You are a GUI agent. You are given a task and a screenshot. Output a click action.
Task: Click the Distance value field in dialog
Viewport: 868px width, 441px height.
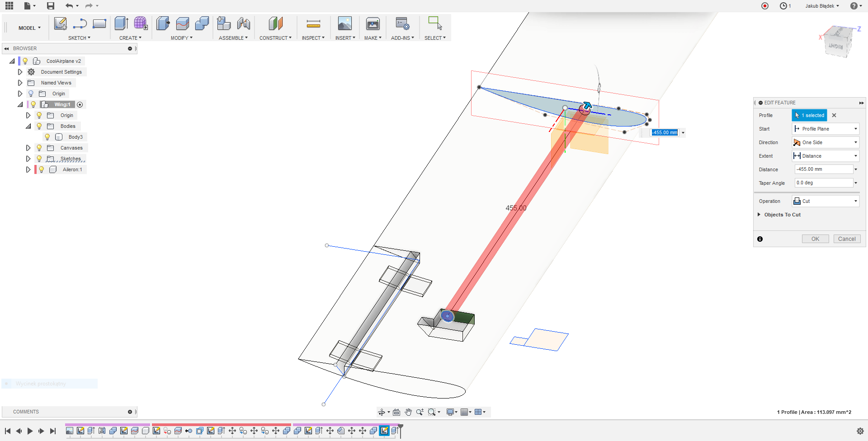click(x=824, y=169)
